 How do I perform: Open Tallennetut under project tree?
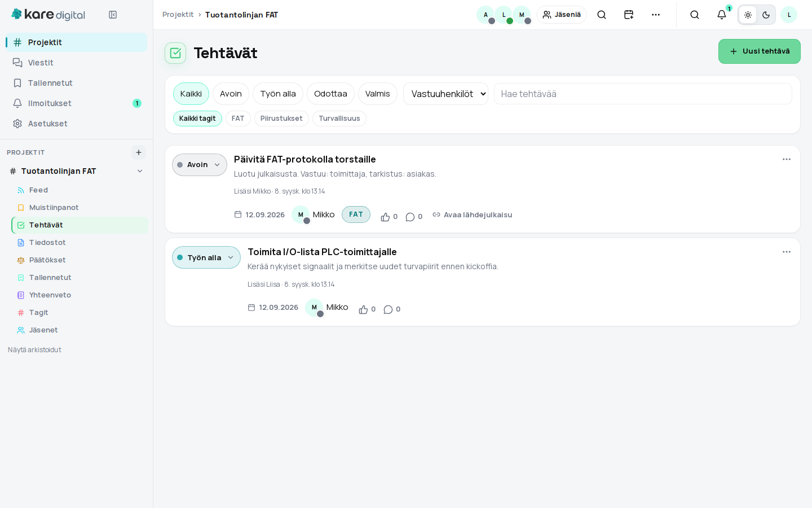[x=80, y=278]
